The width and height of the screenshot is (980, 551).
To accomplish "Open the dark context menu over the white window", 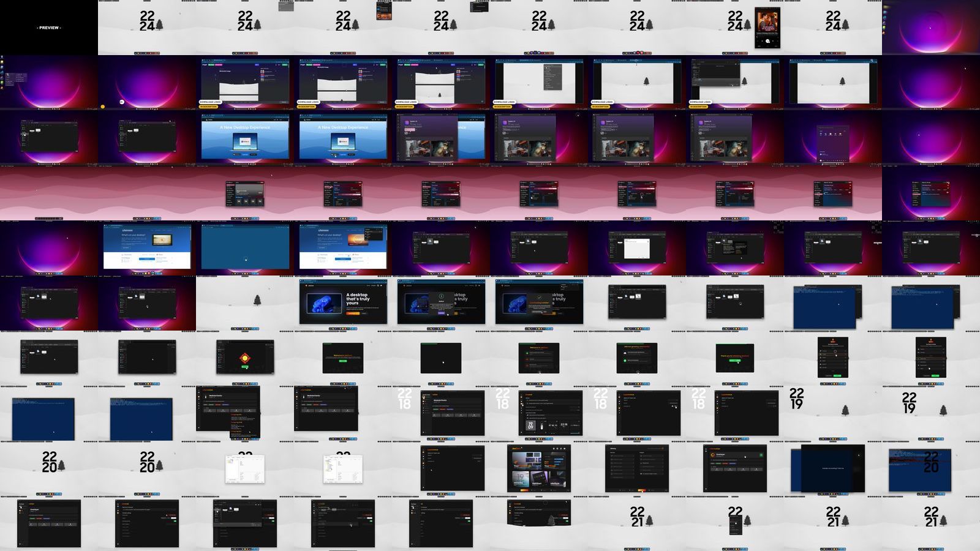I will 552,77.
